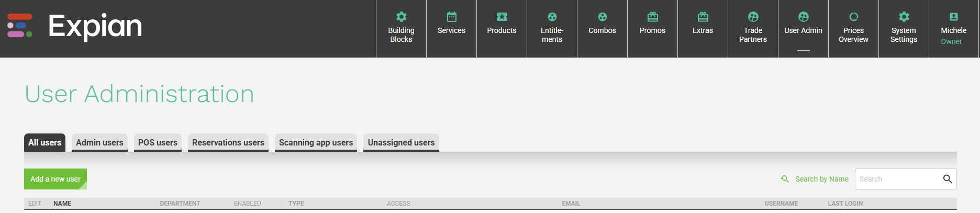Click the EDIT column header
The height and width of the screenshot is (213, 980).
35,204
